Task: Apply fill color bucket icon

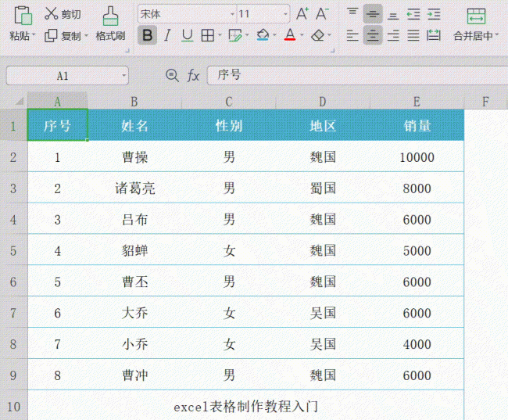Action: pyautogui.click(x=263, y=34)
